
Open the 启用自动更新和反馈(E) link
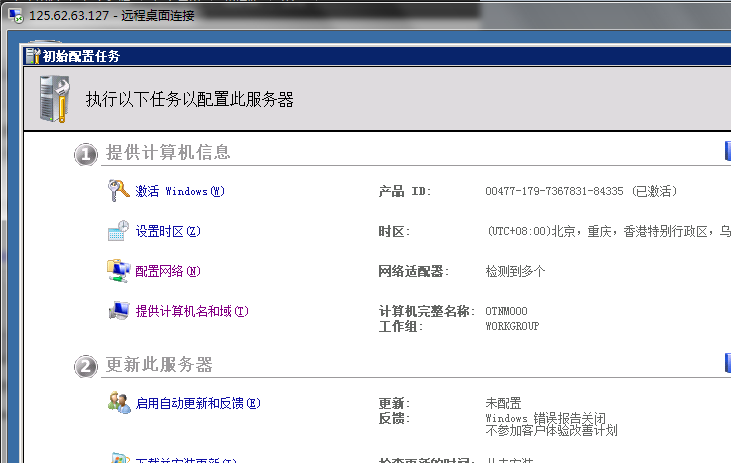(x=198, y=403)
